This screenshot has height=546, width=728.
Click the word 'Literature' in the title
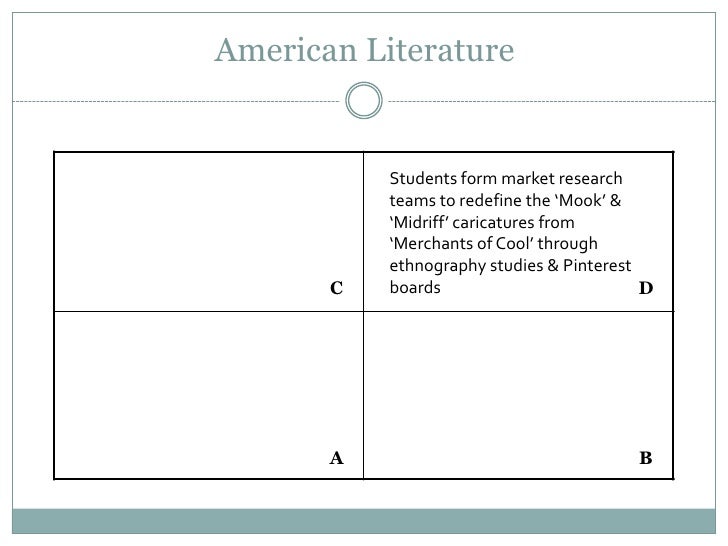[440, 50]
